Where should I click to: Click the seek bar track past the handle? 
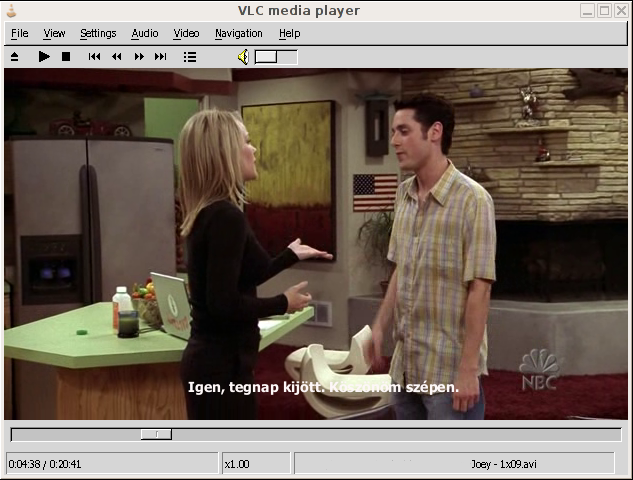[396, 434]
